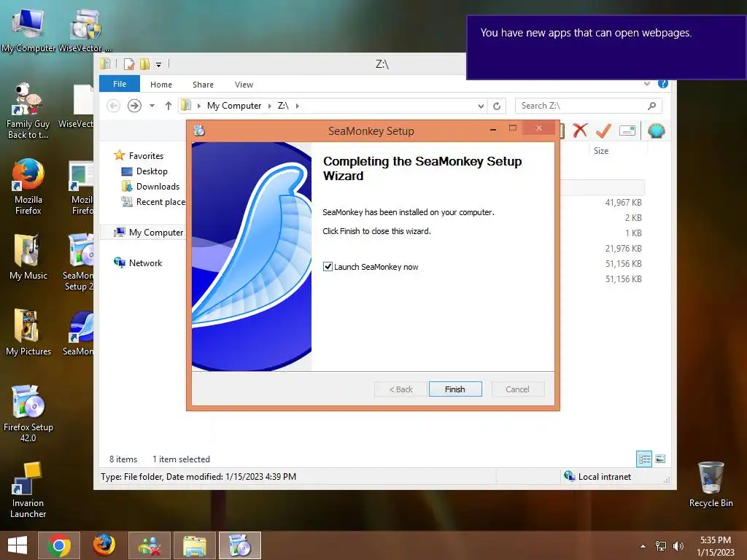Screen dimensions: 747x560
Task: Open address bar history dropdown
Action: point(481,106)
